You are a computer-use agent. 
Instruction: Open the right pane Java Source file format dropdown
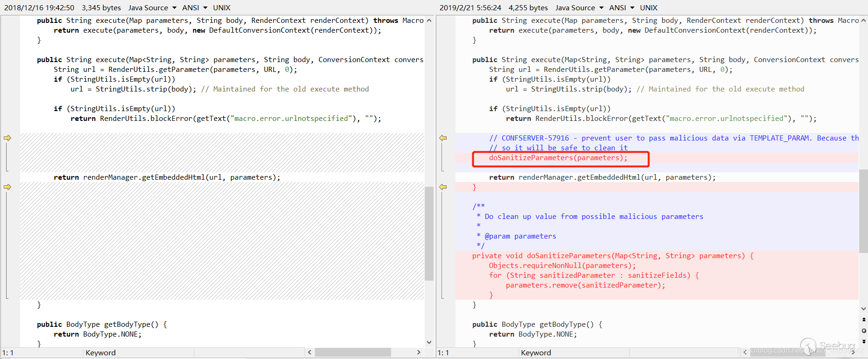[579, 7]
